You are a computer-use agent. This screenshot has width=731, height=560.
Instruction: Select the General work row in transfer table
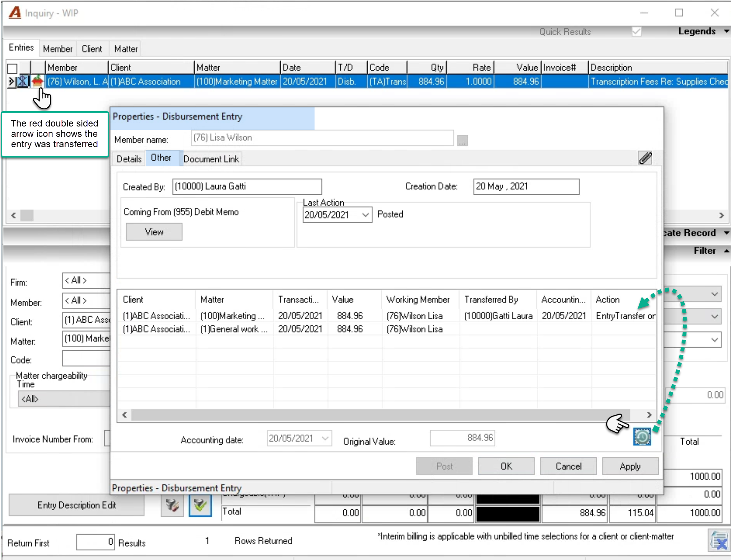coord(386,329)
